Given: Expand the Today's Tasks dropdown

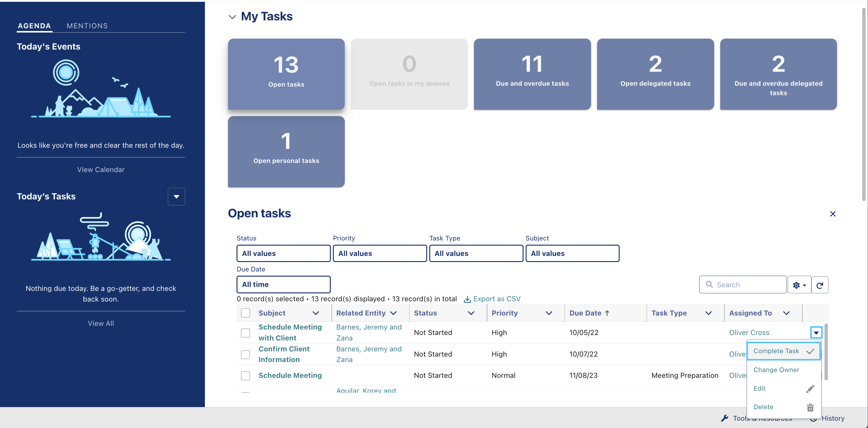Looking at the screenshot, I should (x=176, y=196).
